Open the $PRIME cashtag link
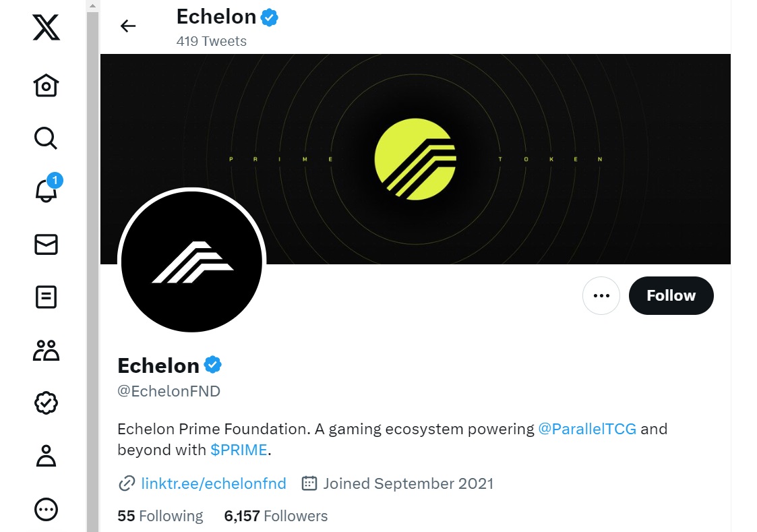This screenshot has height=532, width=757. tap(239, 450)
